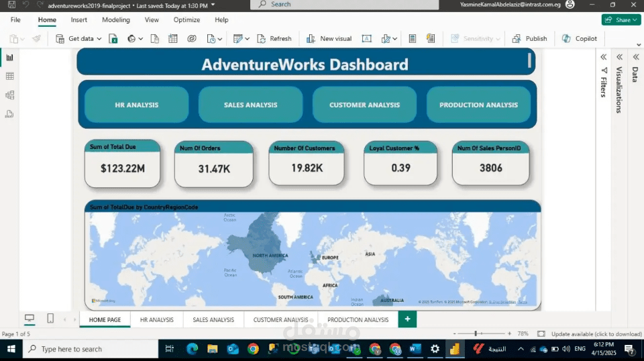The height and width of the screenshot is (361, 644).
Task: Click the Windows Start button
Action: (11, 349)
